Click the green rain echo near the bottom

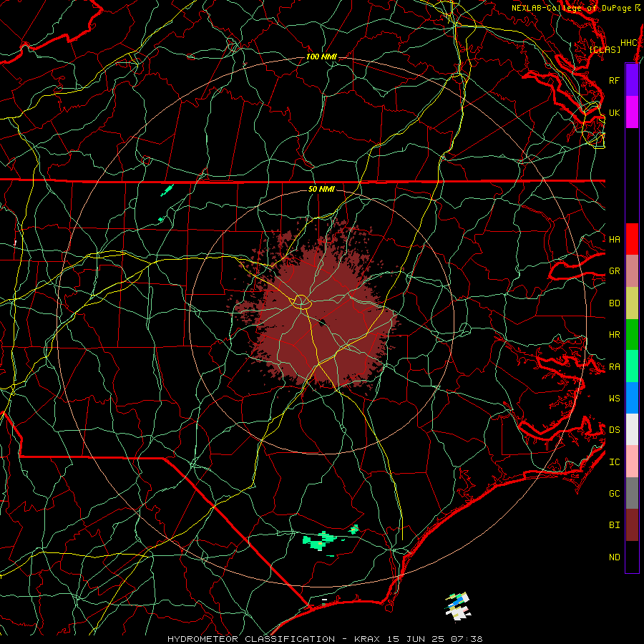(x=320, y=540)
